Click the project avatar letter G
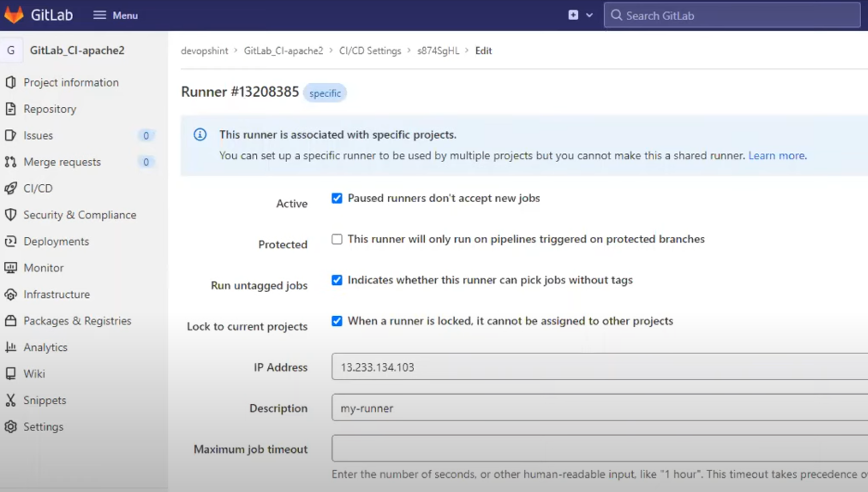868x492 pixels. click(11, 50)
